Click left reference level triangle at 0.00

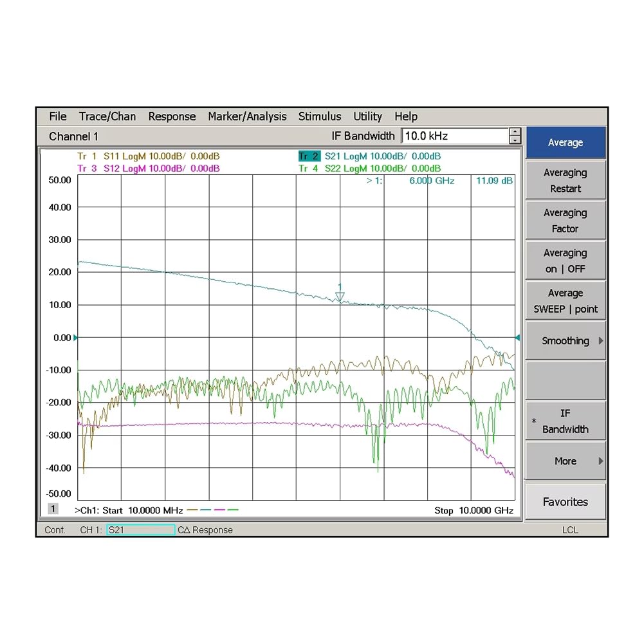pos(75,338)
